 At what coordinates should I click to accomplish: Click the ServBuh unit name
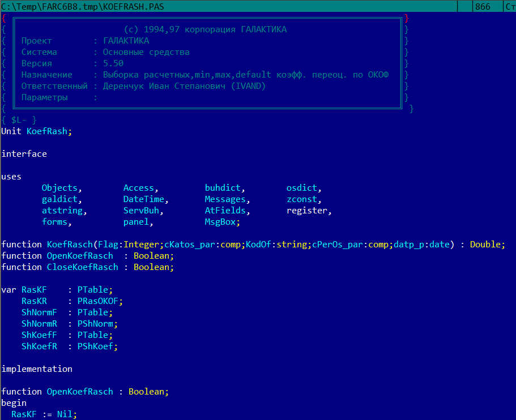pos(141,211)
